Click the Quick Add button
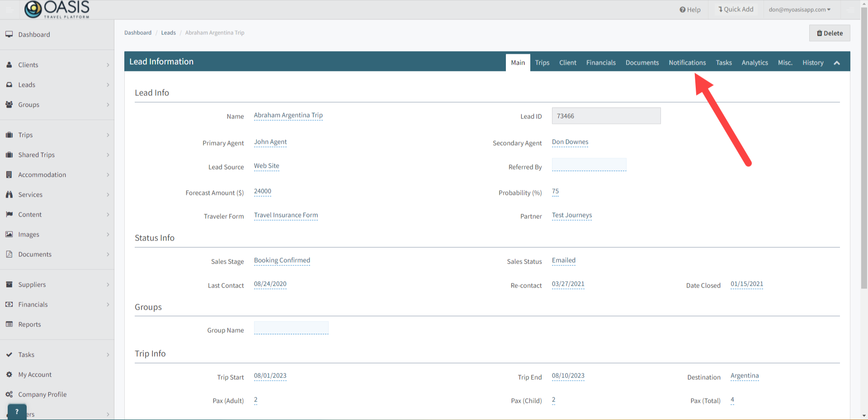Image resolution: width=868 pixels, height=420 pixels. click(x=736, y=9)
